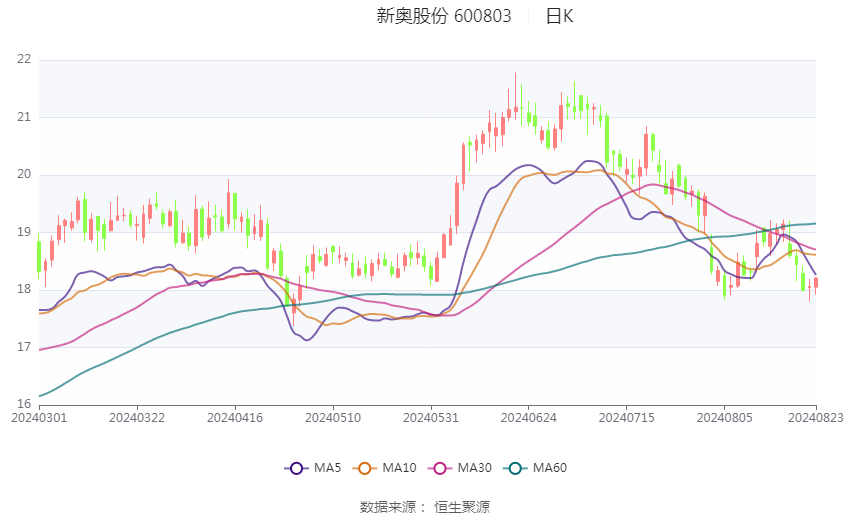This screenshot has height=517, width=850.
Task: Click the 20240301 date on the x-axis
Action: click(x=39, y=416)
